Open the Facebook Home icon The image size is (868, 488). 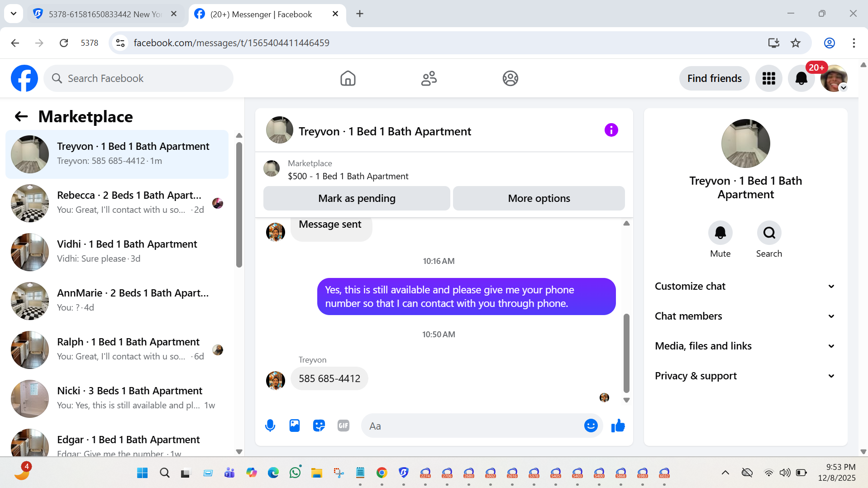tap(348, 78)
